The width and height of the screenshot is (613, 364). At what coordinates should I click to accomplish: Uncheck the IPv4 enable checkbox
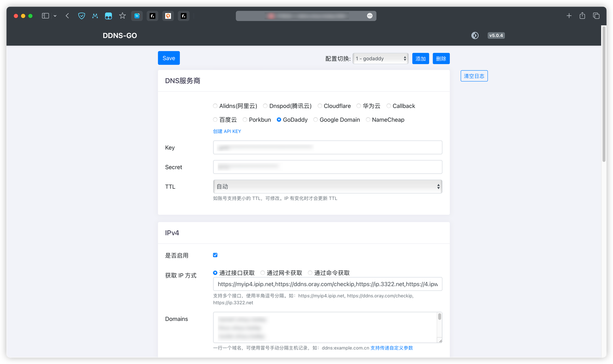(x=215, y=255)
